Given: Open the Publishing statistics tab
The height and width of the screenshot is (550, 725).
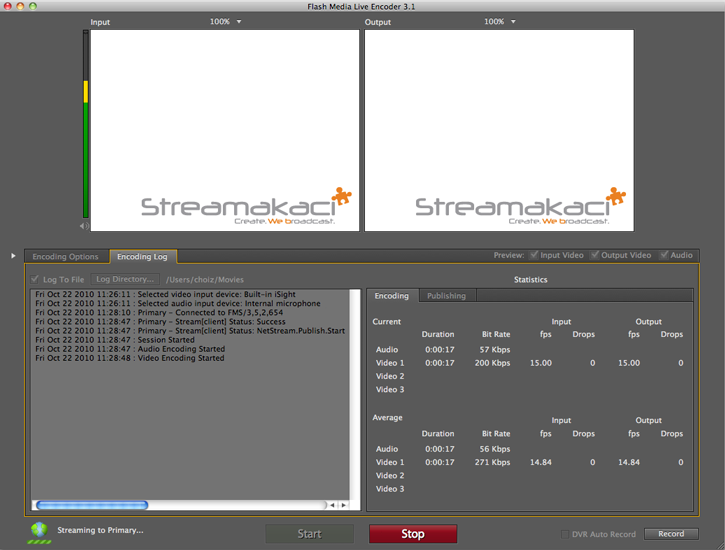Looking at the screenshot, I should click(447, 296).
